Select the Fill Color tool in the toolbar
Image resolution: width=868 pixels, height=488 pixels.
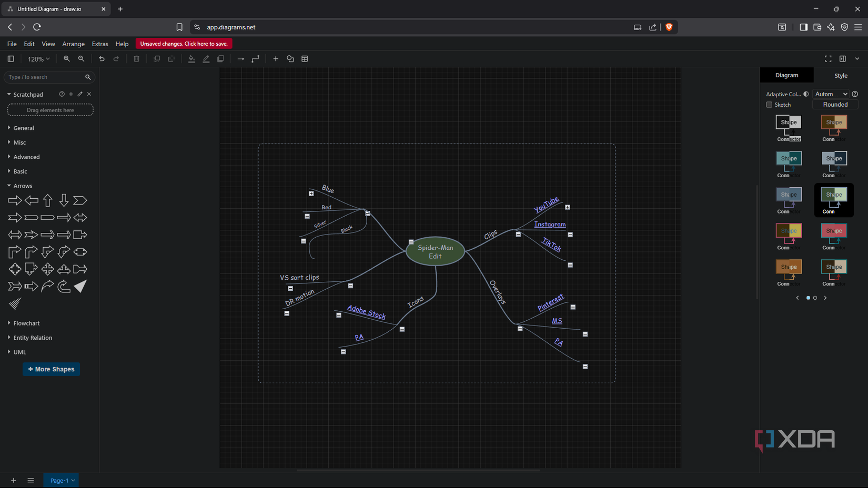(x=191, y=58)
